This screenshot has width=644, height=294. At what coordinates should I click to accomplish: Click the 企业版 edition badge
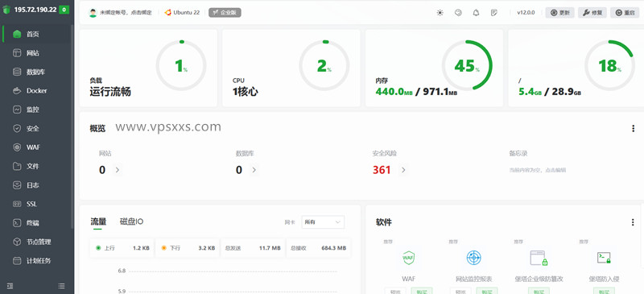(225, 13)
